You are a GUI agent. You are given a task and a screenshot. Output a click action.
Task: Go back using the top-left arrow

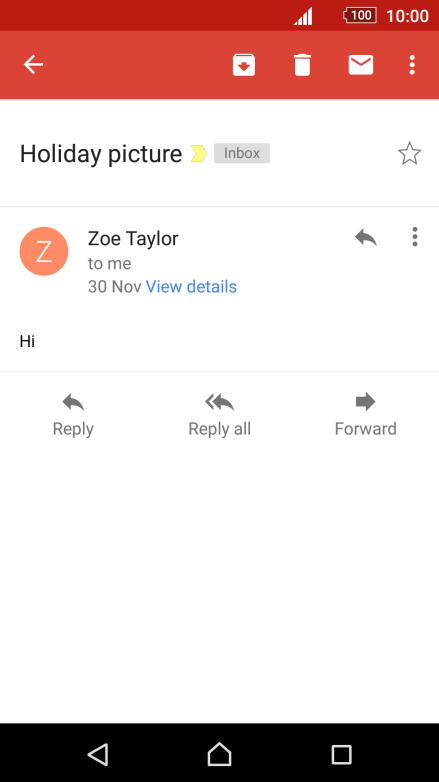(33, 65)
